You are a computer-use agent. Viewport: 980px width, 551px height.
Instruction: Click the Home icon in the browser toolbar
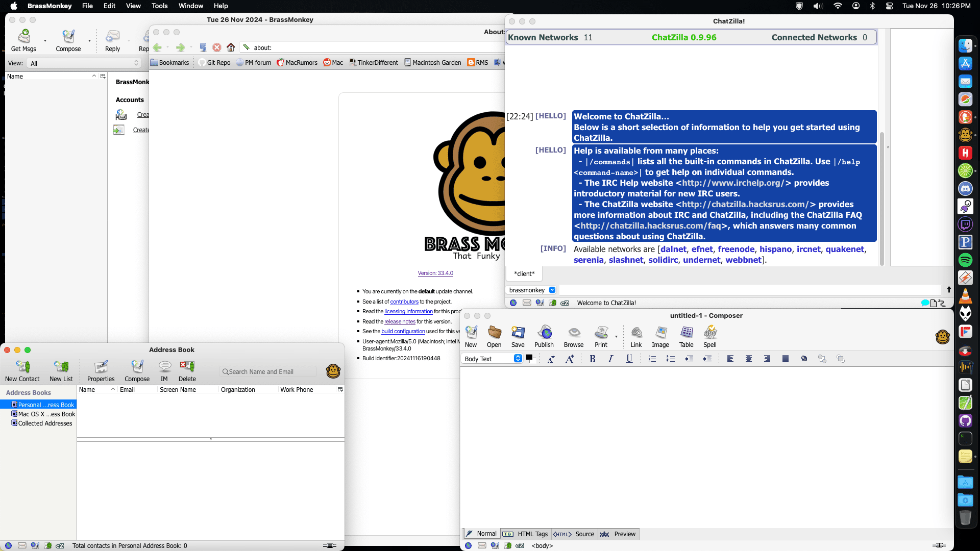231,47
